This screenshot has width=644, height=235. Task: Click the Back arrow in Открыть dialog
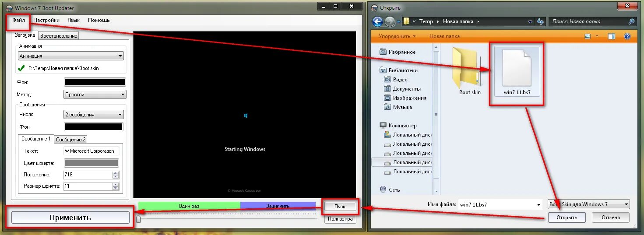coord(377,21)
